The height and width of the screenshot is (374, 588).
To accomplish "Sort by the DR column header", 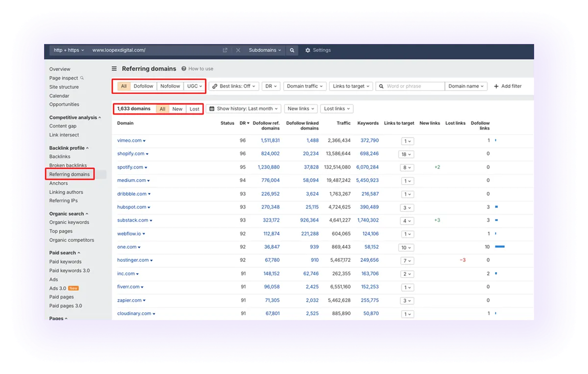I will (245, 123).
